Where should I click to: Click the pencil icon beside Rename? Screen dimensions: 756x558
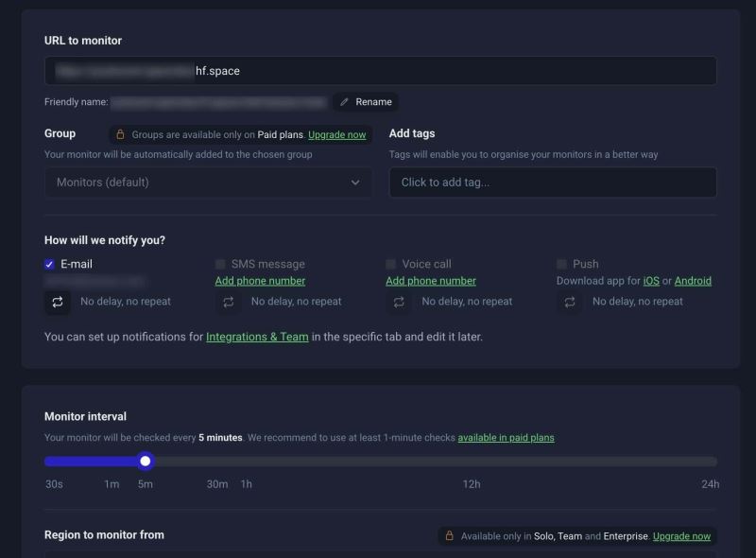coord(345,102)
